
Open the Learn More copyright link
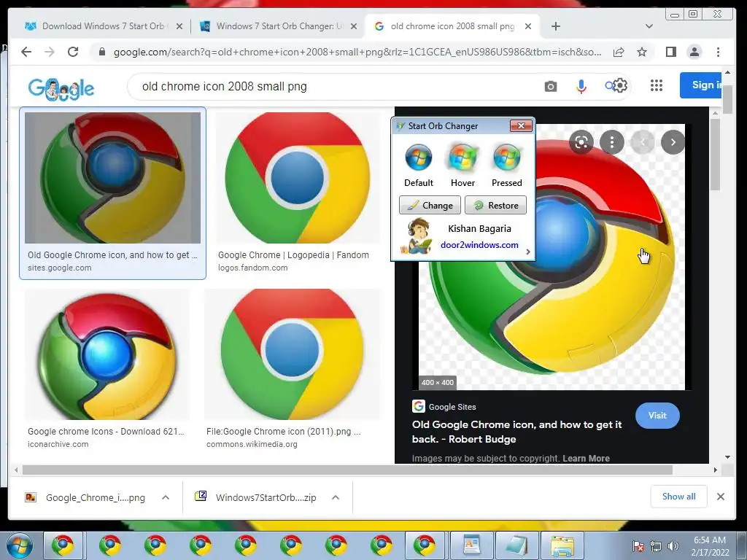586,459
